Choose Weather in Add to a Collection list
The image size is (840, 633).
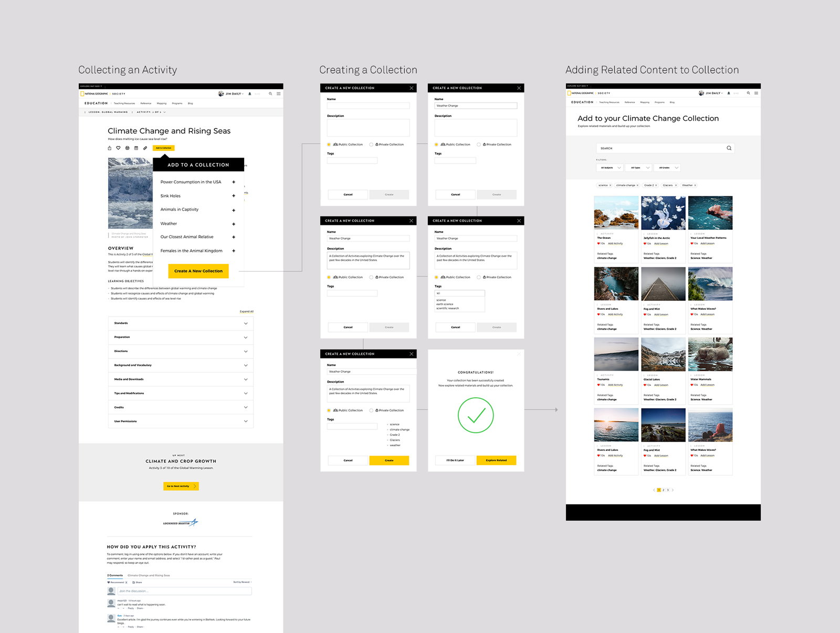169,224
